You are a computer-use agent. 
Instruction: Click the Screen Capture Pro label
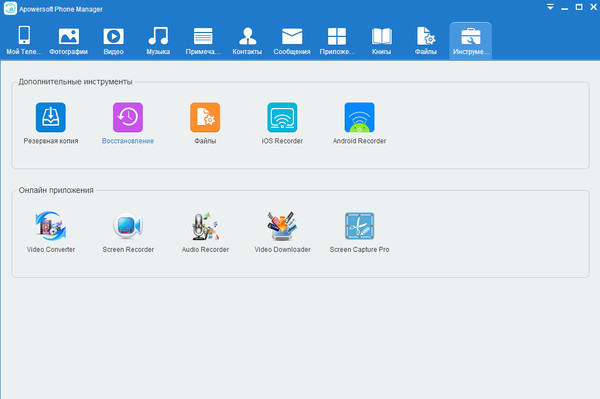(359, 249)
